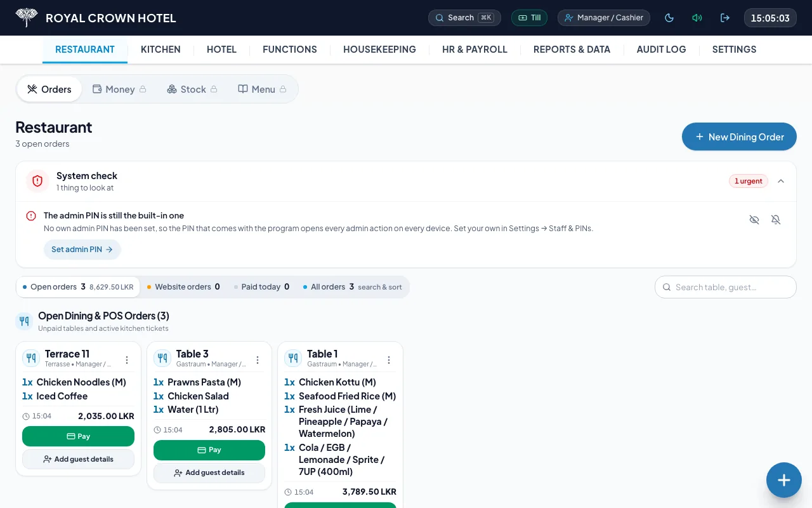Open the Kitchen tab
This screenshot has height=508, width=812.
[160, 50]
